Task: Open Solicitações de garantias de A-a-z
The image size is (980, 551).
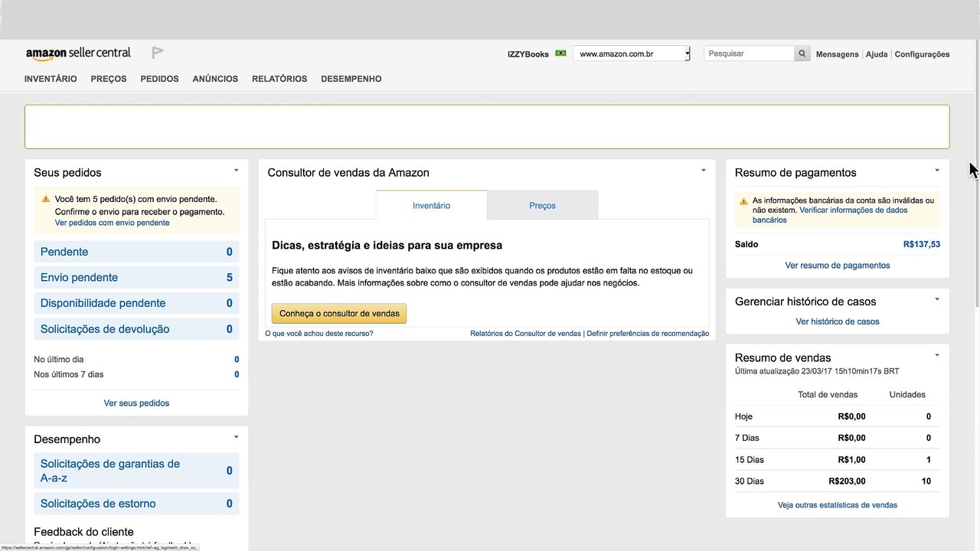Action: tap(136, 471)
